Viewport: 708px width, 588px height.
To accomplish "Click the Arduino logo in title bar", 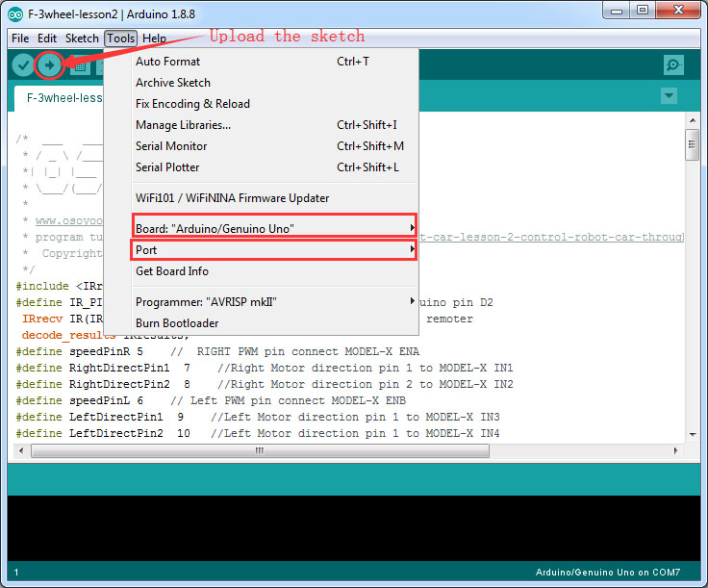I will (15, 14).
